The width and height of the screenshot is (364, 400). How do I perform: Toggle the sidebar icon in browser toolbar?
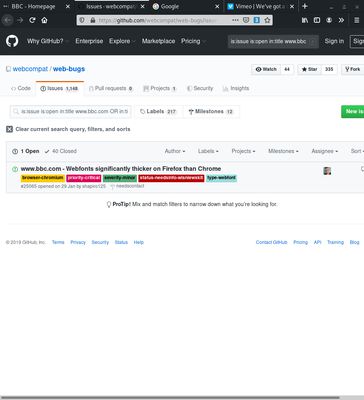point(317,20)
